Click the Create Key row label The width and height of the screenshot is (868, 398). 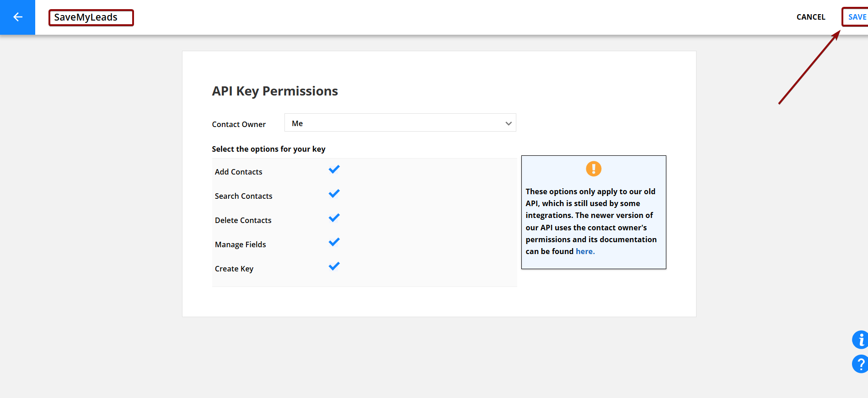[234, 269]
